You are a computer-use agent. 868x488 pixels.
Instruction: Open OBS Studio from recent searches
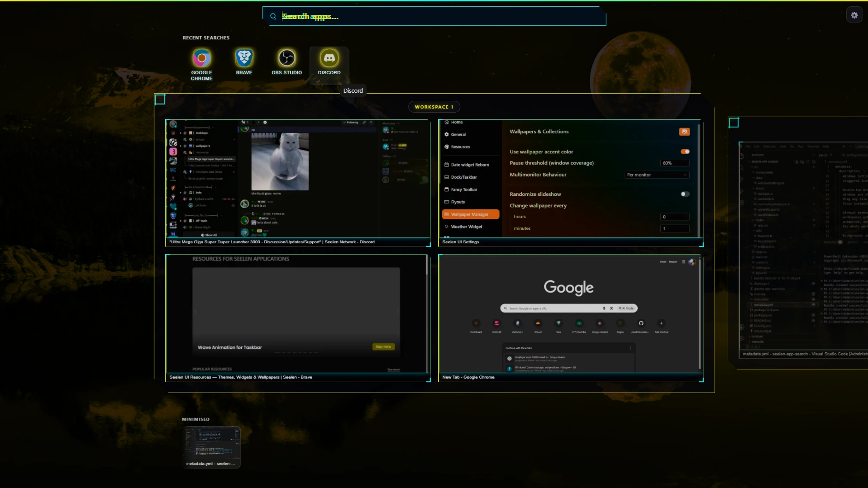pos(286,62)
